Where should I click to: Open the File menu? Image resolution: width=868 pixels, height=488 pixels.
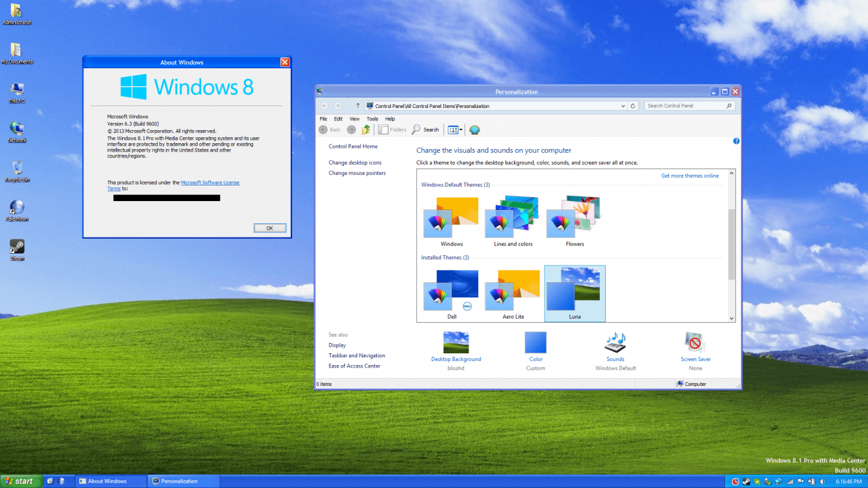coord(323,119)
